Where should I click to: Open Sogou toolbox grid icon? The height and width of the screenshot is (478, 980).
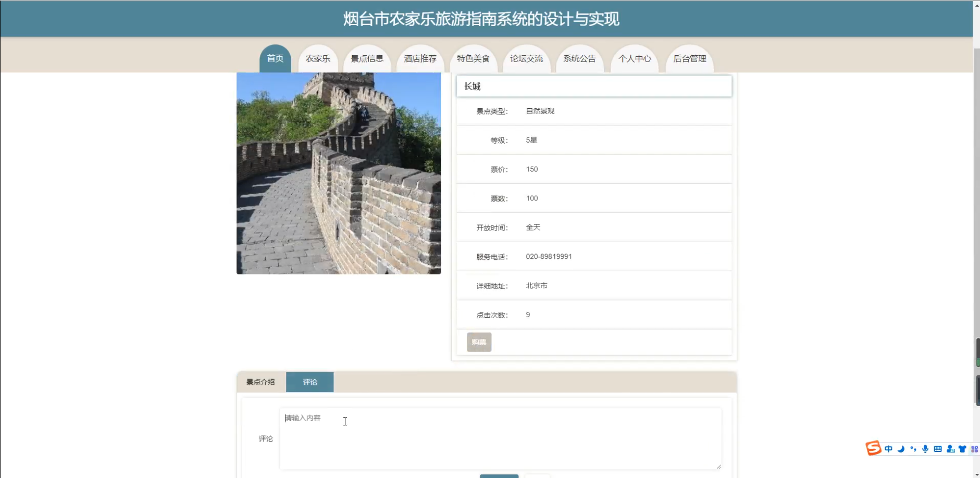[x=974, y=449]
